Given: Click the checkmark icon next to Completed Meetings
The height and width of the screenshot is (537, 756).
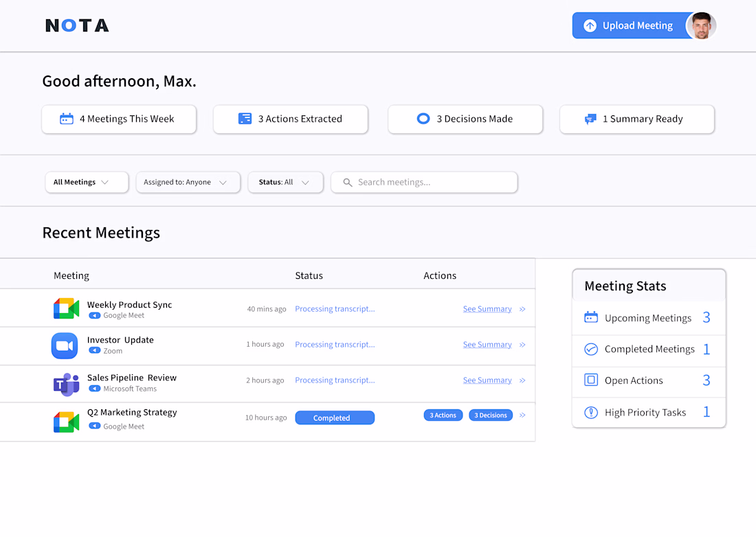Looking at the screenshot, I should pyautogui.click(x=590, y=349).
